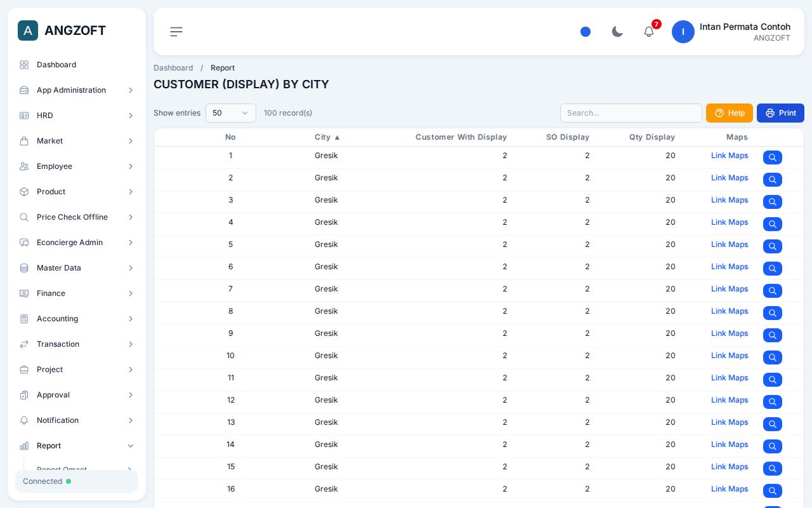The width and height of the screenshot is (812, 508).
Task: Toggle dark mode moon icon
Action: point(617,32)
